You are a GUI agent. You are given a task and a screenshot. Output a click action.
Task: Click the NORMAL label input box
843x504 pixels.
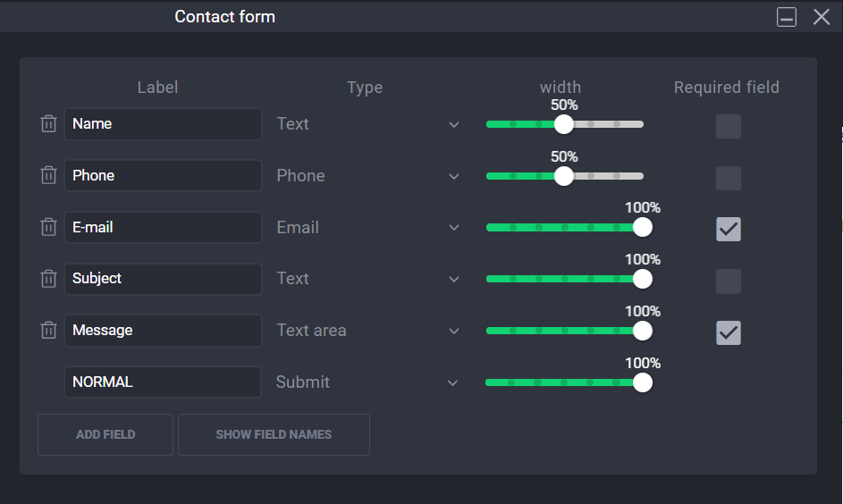click(x=163, y=382)
